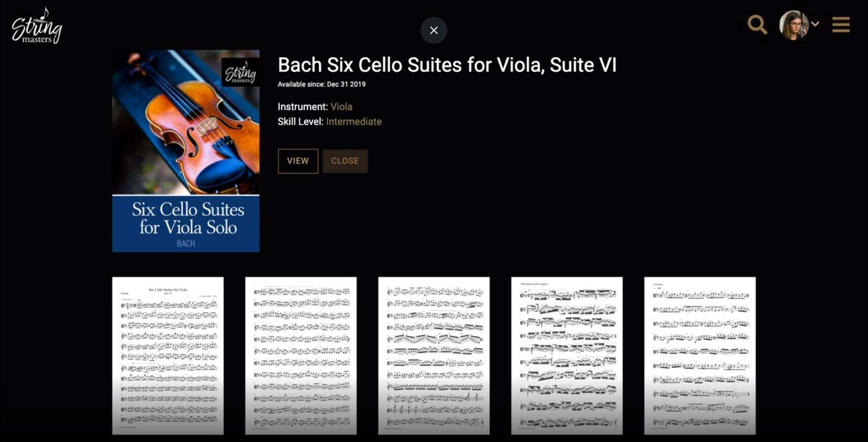Open the first Prelude sheet page thumbnail
This screenshot has height=442, width=868.
coord(168,356)
